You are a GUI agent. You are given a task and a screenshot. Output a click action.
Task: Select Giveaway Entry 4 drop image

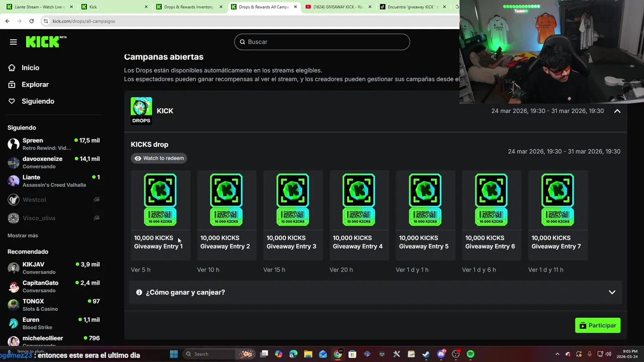pyautogui.click(x=359, y=200)
